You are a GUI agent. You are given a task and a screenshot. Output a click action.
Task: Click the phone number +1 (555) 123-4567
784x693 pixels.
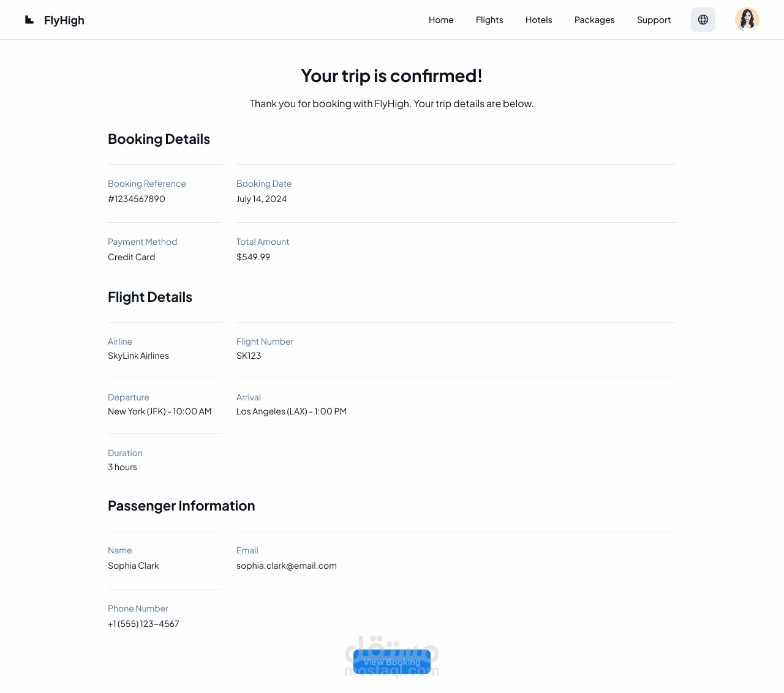tap(143, 624)
